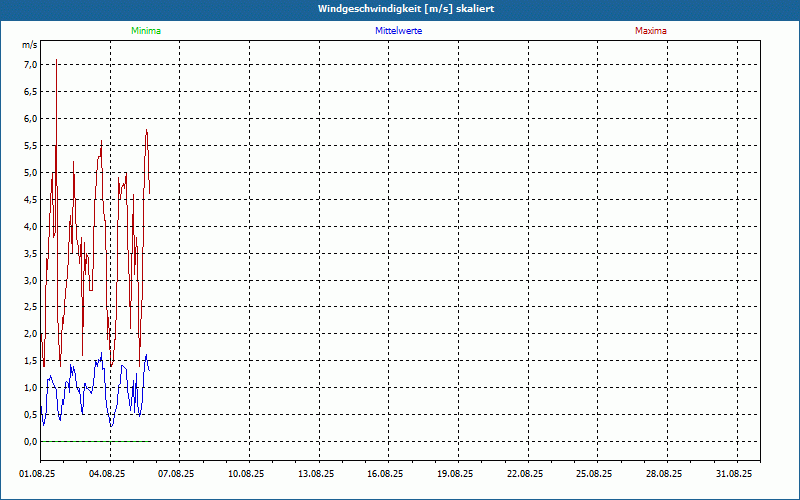Click the Maxima legend label
Screen dimensions: 800x500
651,31
